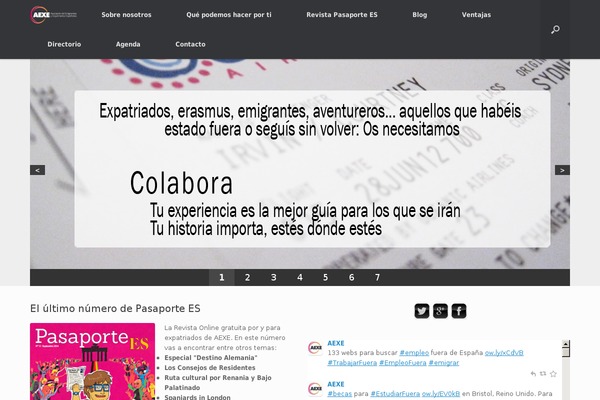Select slide 5 in the carousel pager
Screen dimensions: 600x400
coord(325,277)
